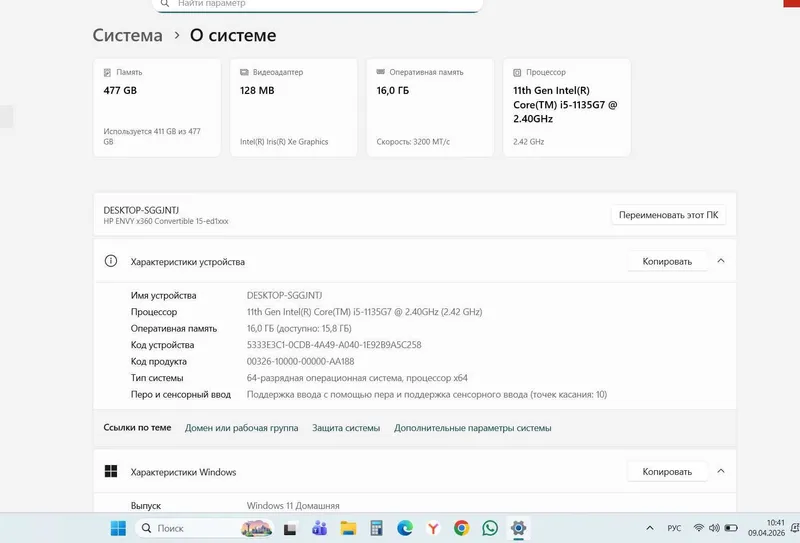Copy device specs with Копировать button

coord(667,261)
